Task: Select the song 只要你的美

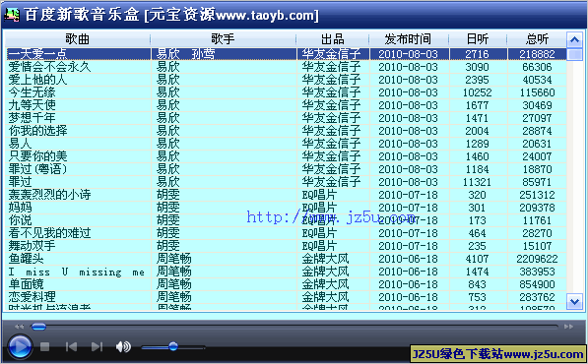Action: pyautogui.click(x=37, y=156)
